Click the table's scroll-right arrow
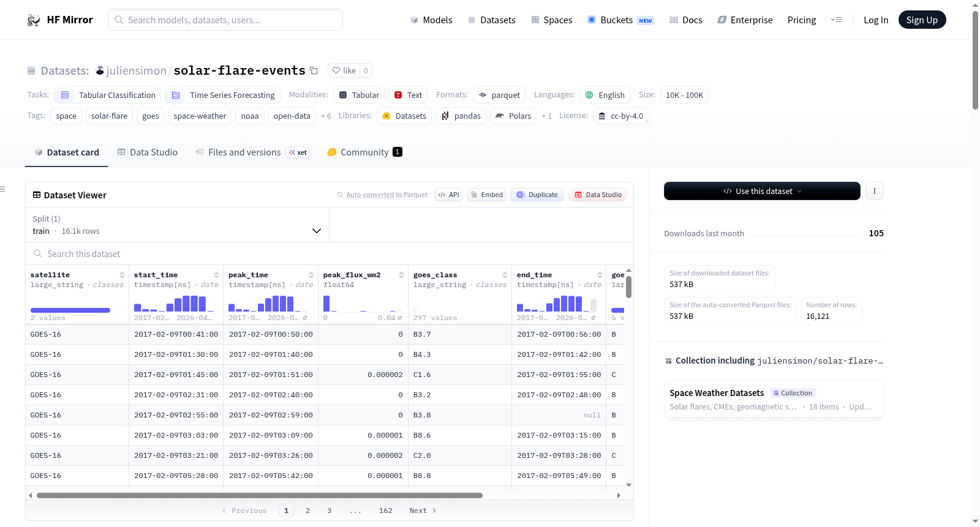This screenshot has height=527, width=980. tap(619, 495)
